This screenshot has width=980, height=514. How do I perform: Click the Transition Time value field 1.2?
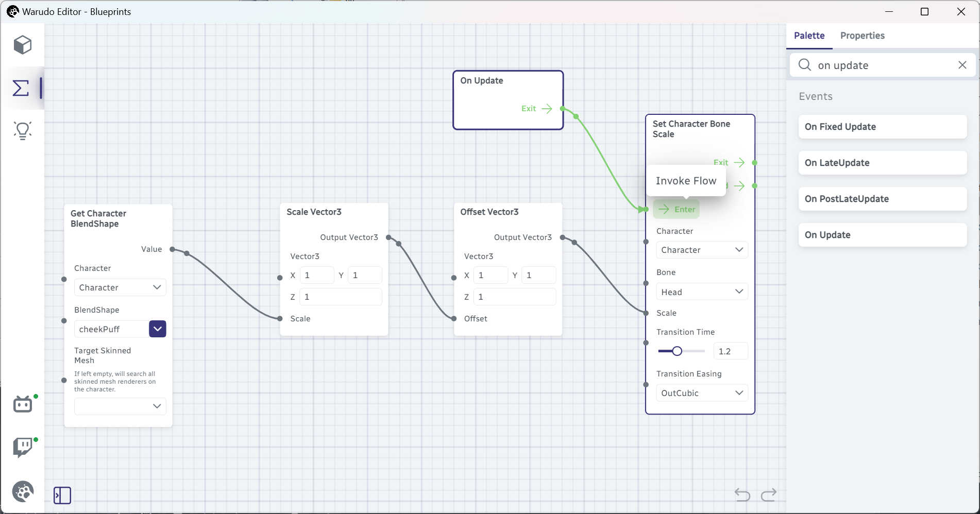pos(731,351)
